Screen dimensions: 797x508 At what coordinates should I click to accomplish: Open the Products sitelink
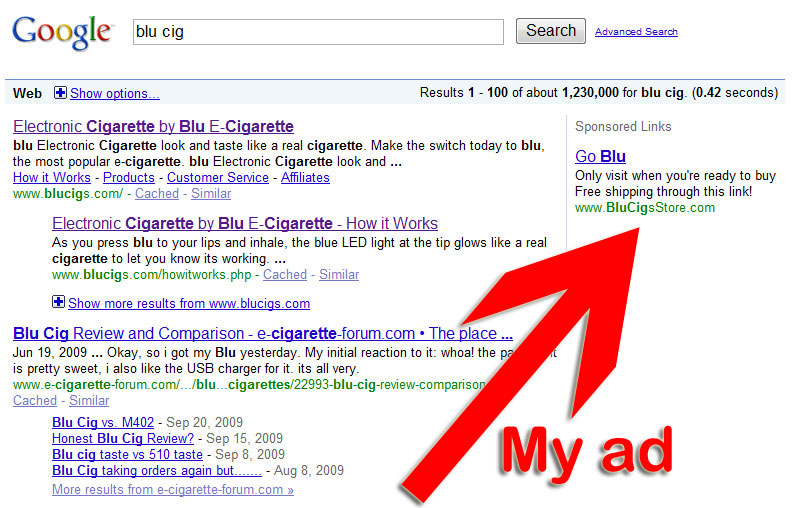129,177
